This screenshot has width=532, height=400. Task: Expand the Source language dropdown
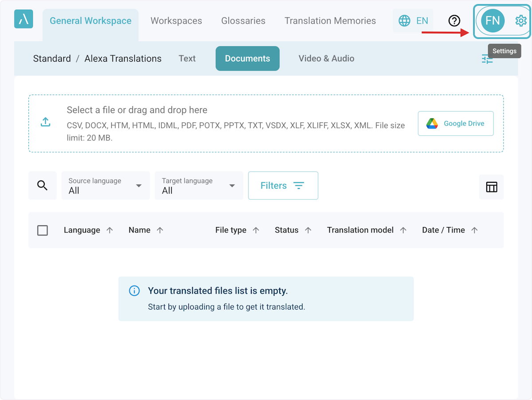click(106, 185)
